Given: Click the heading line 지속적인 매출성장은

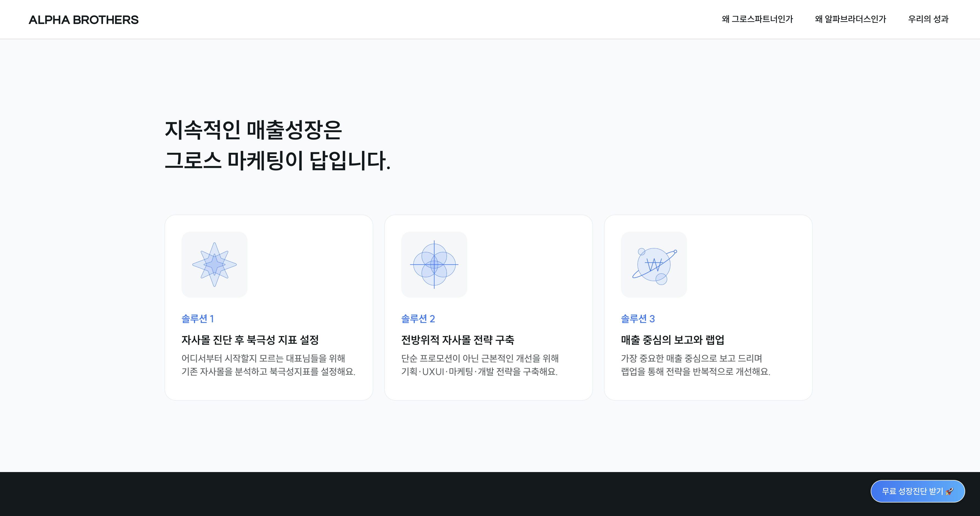Looking at the screenshot, I should [253, 130].
